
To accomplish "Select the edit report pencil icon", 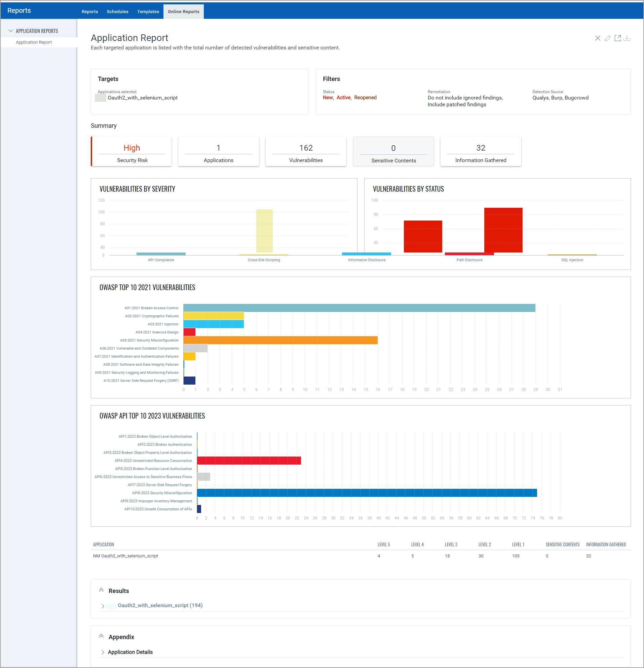I will click(x=608, y=38).
